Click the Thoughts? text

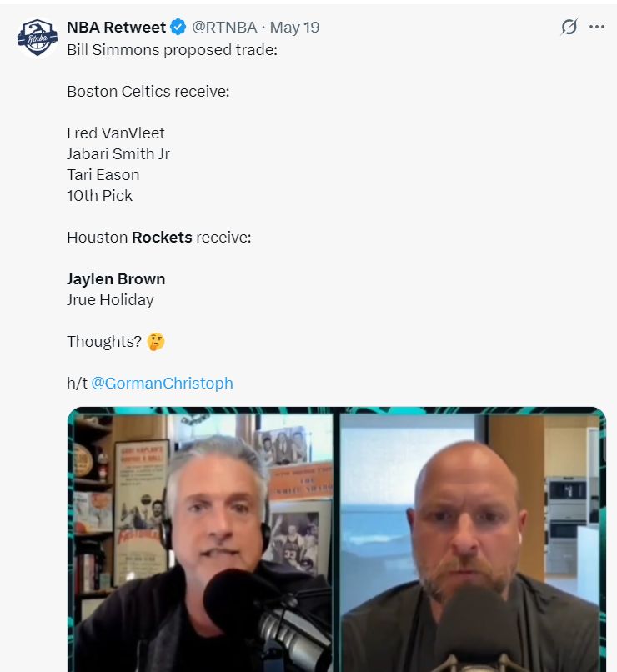(104, 342)
